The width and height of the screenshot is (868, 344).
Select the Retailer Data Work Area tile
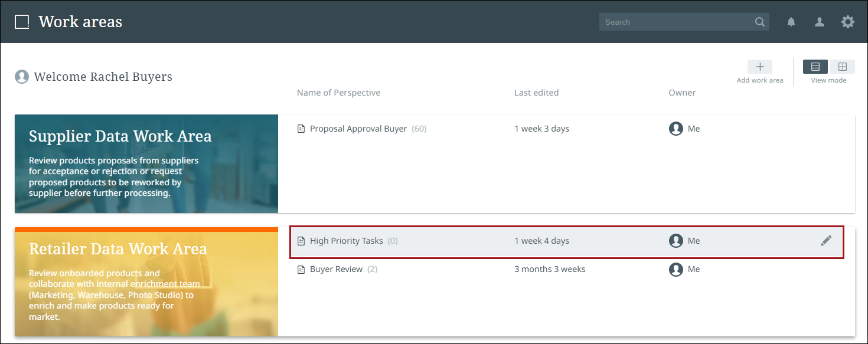(x=146, y=282)
